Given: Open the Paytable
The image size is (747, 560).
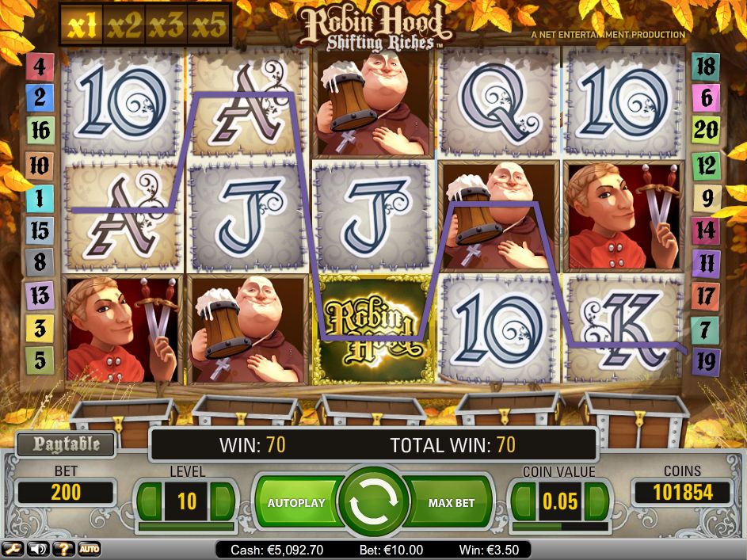Looking at the screenshot, I should pos(67,444).
